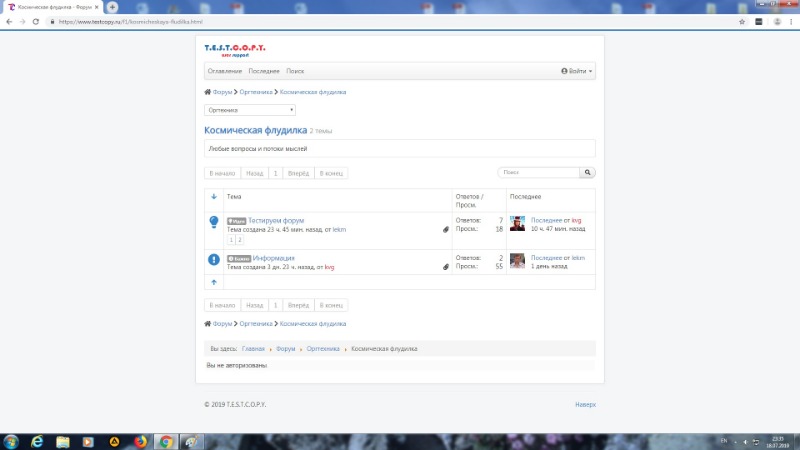Click the search magnifier button

coord(587,172)
